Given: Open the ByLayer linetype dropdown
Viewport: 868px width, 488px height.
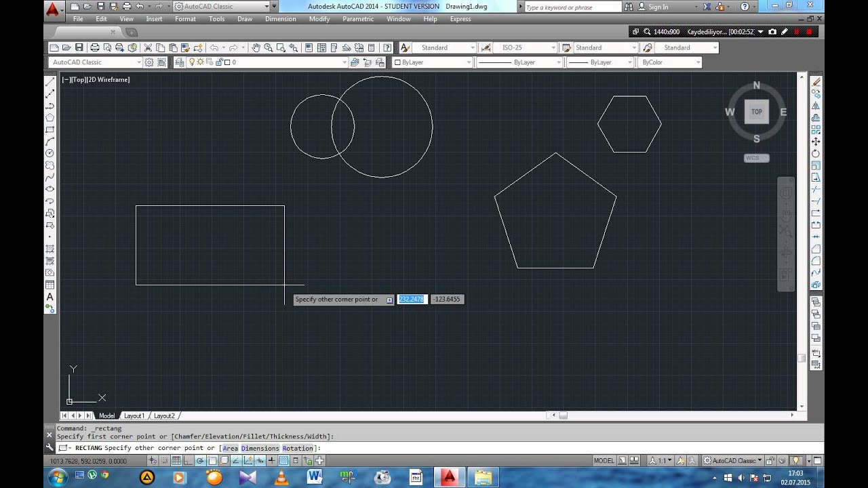Looking at the screenshot, I should coord(519,62).
